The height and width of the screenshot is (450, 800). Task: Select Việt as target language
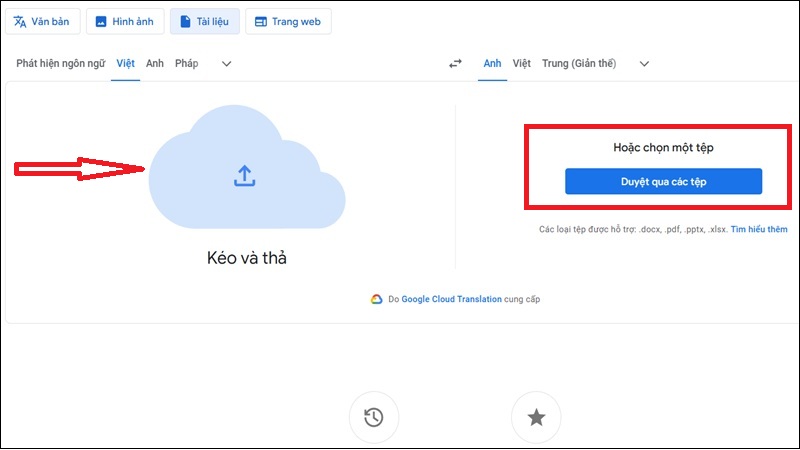pos(521,63)
